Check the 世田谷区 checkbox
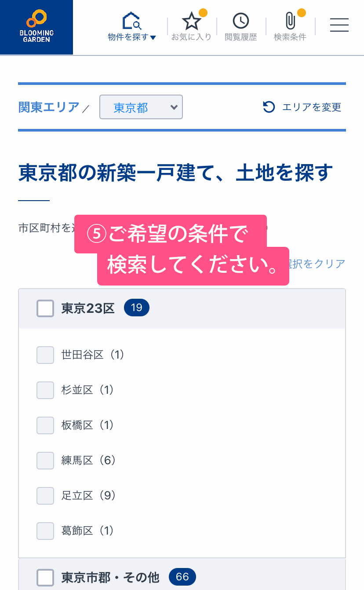Viewport: 364px width, 590px height. pyautogui.click(x=45, y=355)
